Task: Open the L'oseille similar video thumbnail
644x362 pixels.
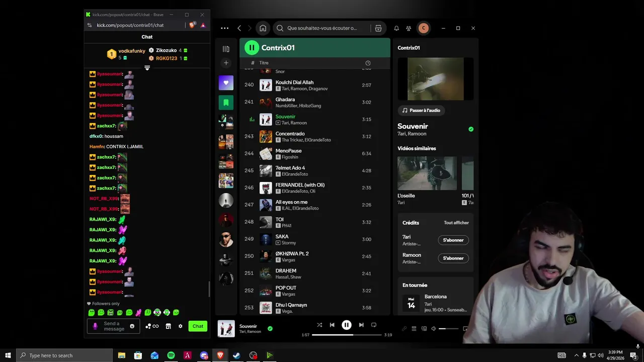Action: tap(427, 173)
